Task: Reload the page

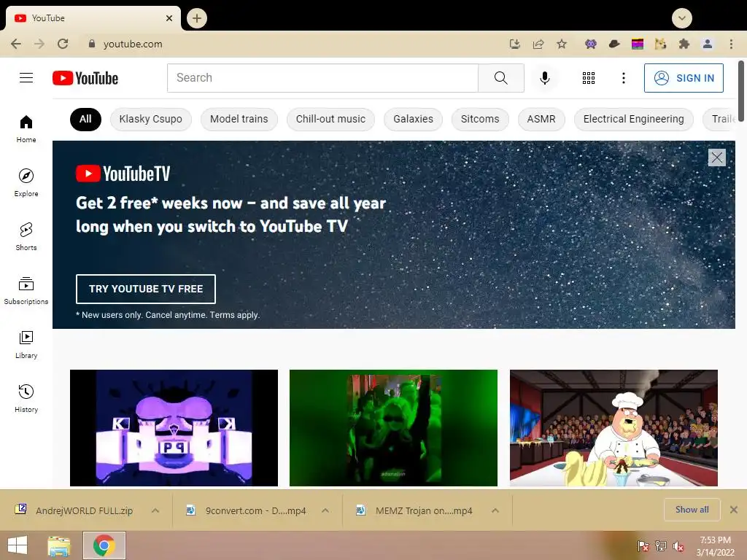Action: click(63, 44)
